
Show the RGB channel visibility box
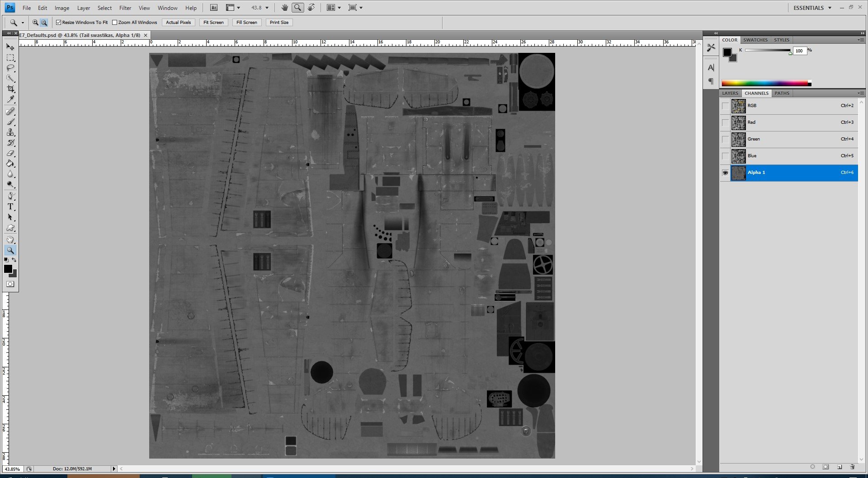[725, 106]
